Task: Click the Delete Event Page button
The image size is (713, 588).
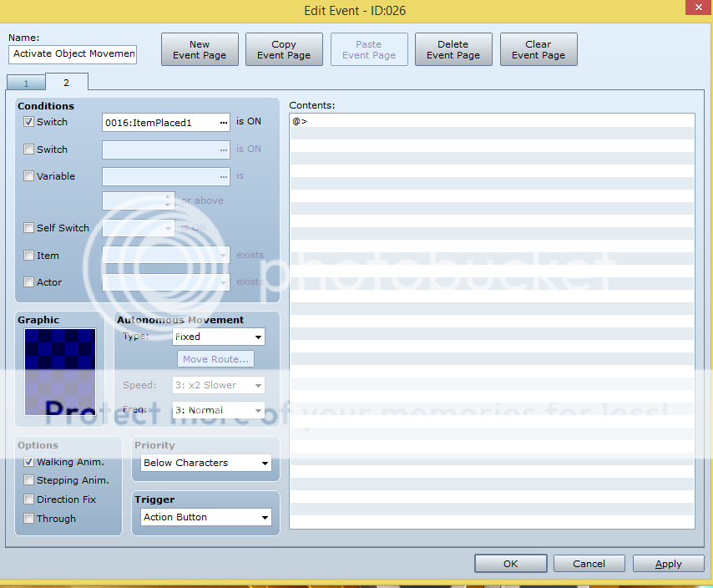Action: (x=453, y=50)
